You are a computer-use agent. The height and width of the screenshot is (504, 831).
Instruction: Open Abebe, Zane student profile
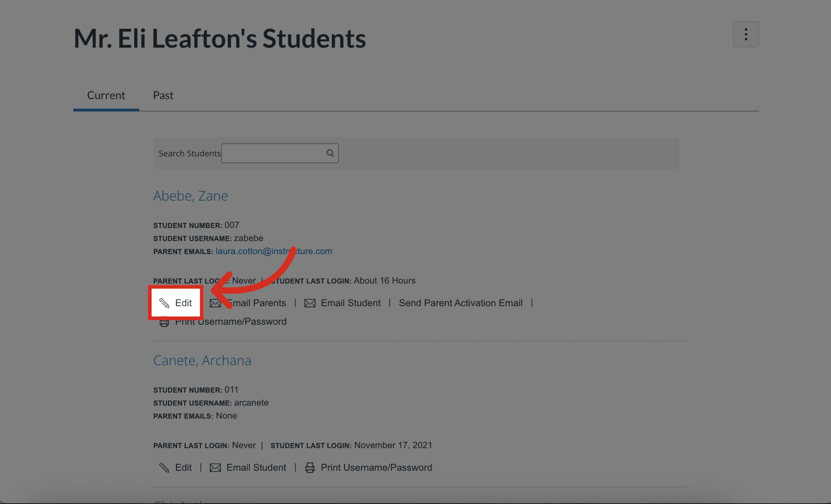coord(190,196)
